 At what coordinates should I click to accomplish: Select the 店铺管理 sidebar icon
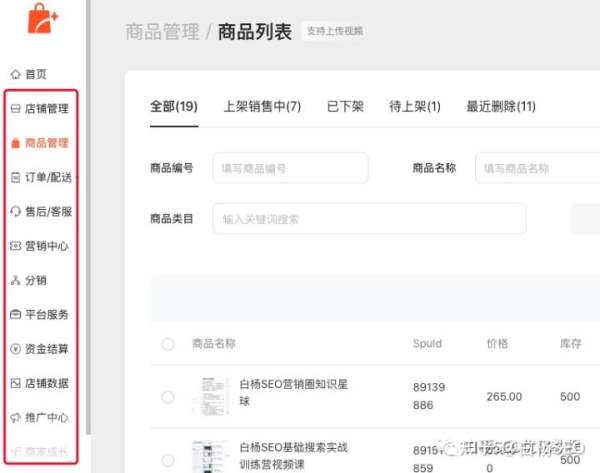click(x=15, y=109)
